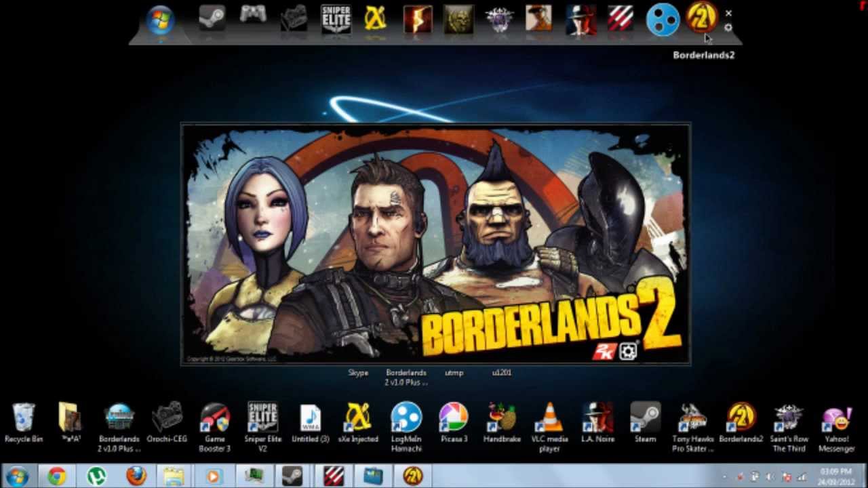Close the top dock with the X
Screen dimensions: 868x488
[x=728, y=13]
